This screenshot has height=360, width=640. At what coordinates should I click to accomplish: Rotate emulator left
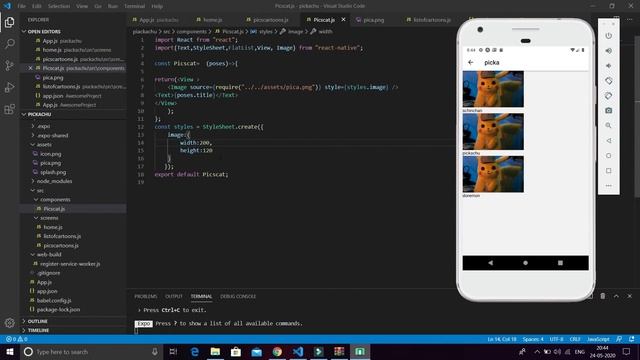pyautogui.click(x=609, y=81)
